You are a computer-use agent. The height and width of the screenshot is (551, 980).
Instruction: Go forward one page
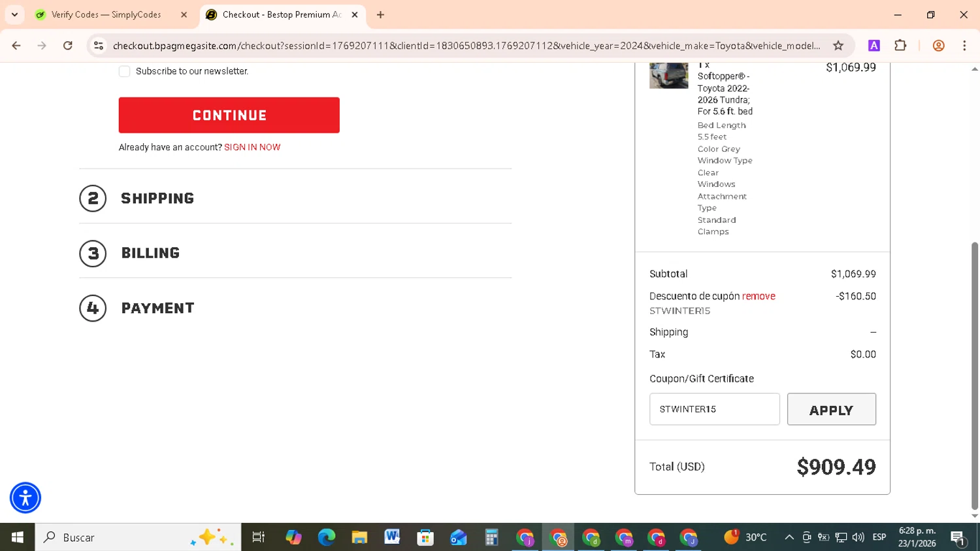[x=42, y=46]
